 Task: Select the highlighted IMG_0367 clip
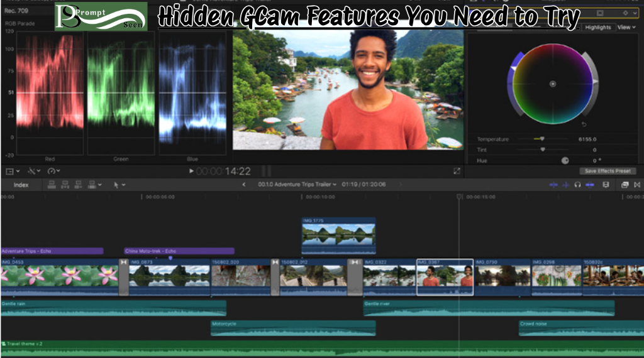(445, 277)
